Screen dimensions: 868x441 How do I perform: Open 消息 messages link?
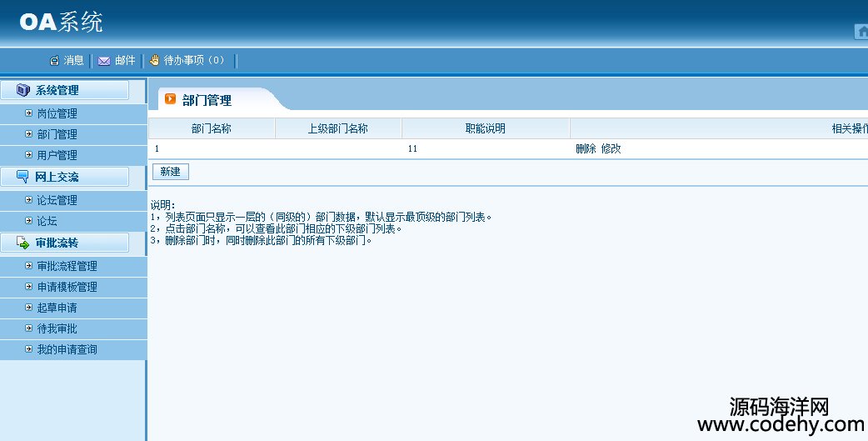tap(73, 60)
